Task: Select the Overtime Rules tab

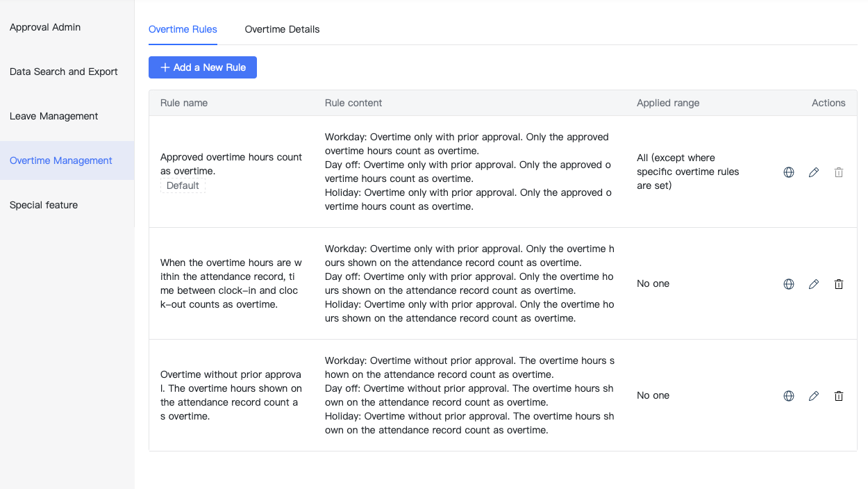Action: (183, 29)
